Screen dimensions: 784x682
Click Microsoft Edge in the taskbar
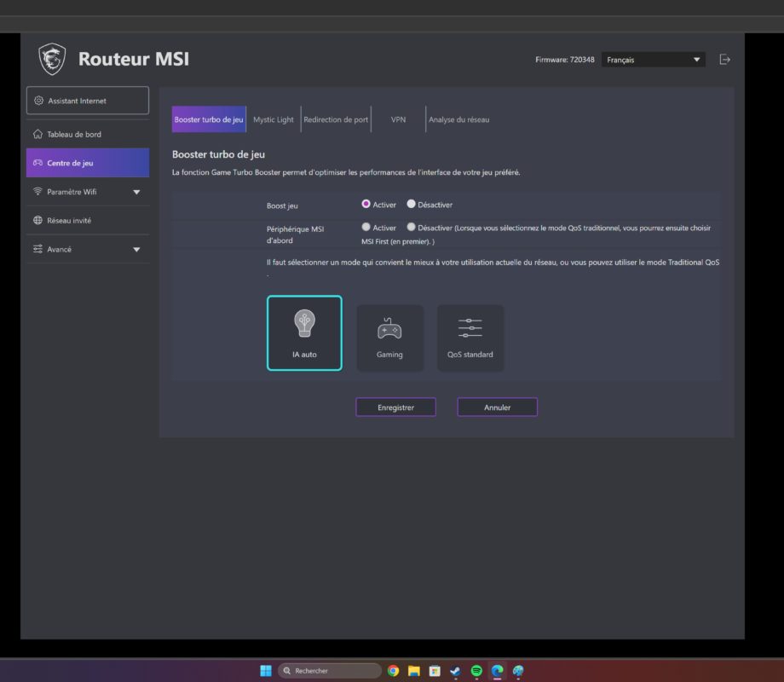coord(497,671)
